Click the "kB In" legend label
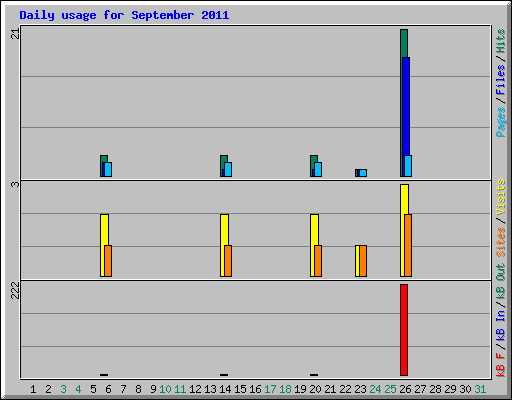 coord(501,325)
